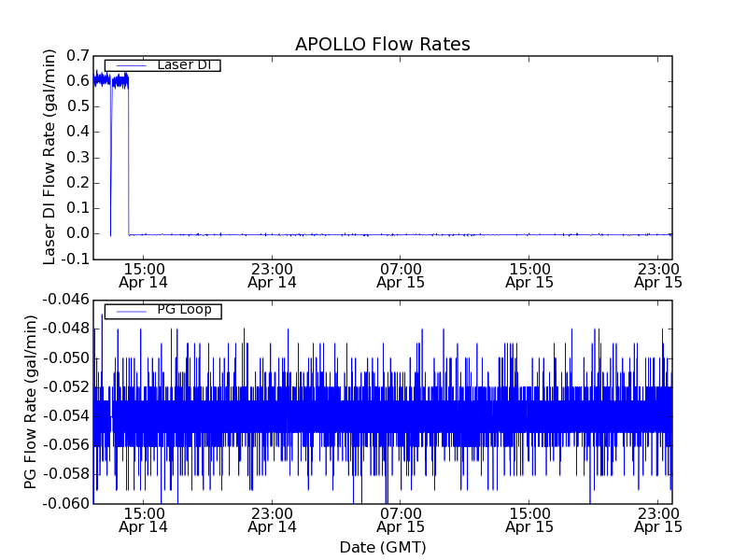The image size is (747, 560).
Task: Click the 0.5 tick label on top plot
Action: (x=78, y=106)
